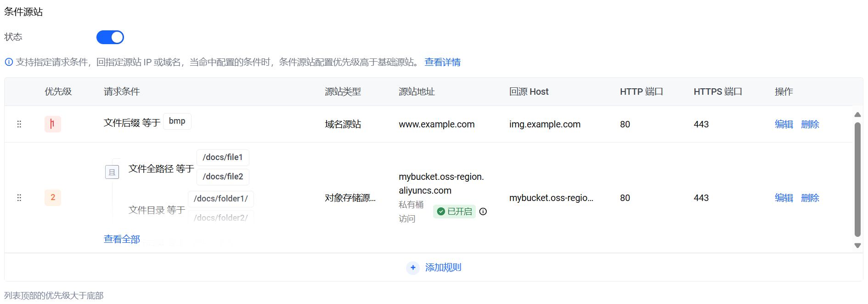868x304 pixels.
Task: Click the scrollbar down arrow
Action: pos(857,246)
